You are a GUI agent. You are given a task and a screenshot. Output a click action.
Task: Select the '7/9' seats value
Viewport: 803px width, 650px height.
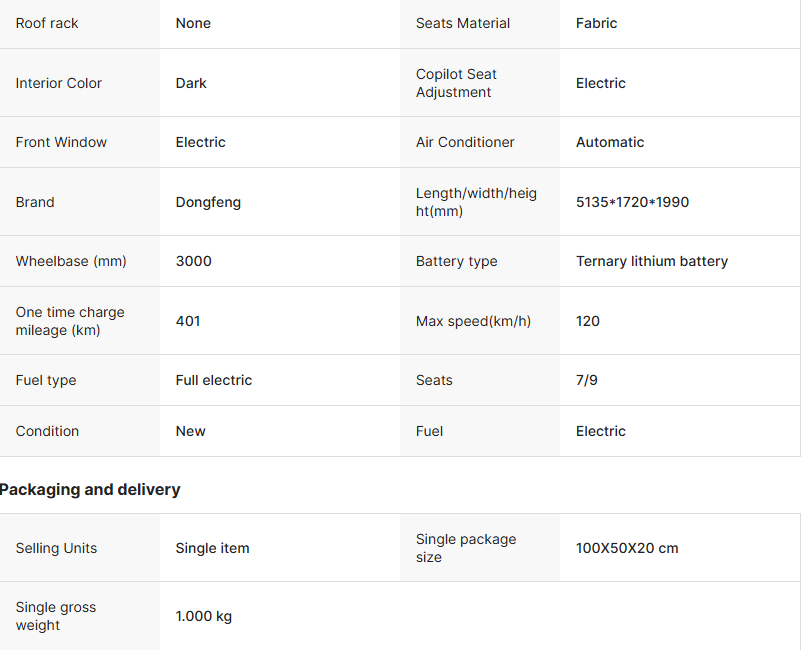tap(587, 380)
